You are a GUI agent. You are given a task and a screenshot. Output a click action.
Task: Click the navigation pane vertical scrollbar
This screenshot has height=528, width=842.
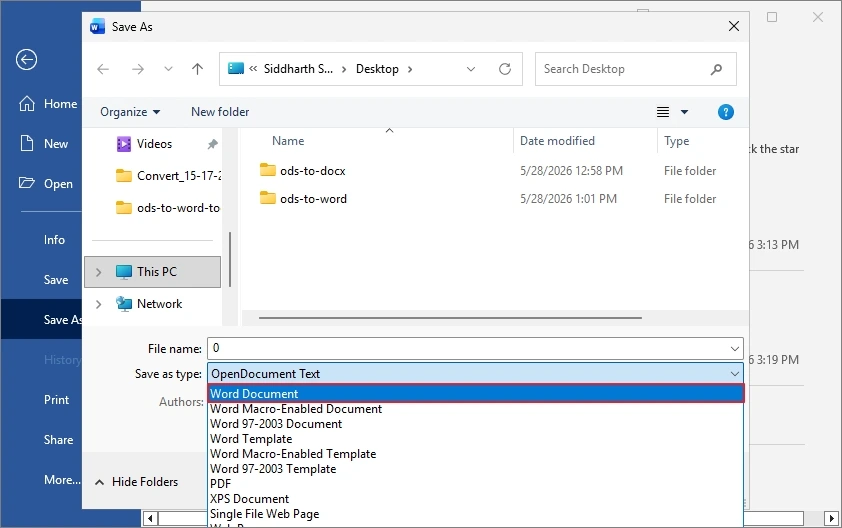(230, 259)
